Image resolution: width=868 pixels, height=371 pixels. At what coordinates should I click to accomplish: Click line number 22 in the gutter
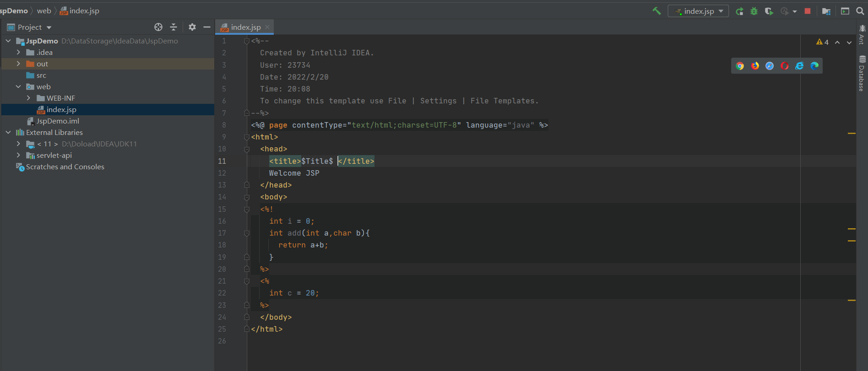222,293
